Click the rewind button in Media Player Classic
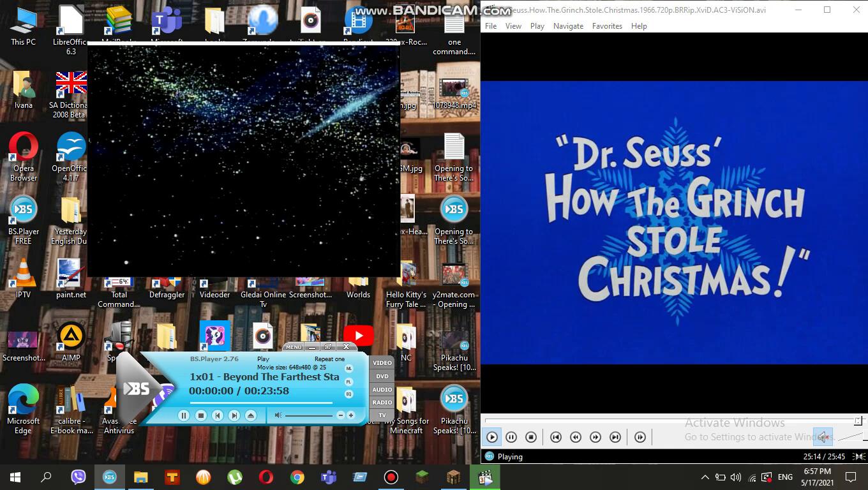This screenshot has height=490, width=868. 576,437
